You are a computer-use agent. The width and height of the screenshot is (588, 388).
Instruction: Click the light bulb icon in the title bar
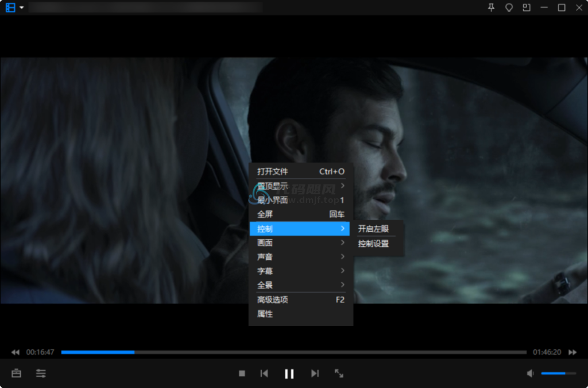pos(509,7)
